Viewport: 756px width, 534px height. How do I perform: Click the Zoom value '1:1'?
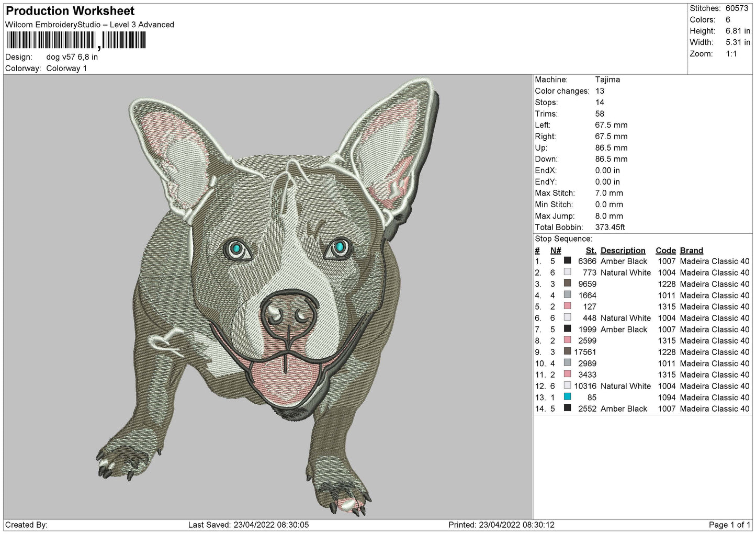[x=731, y=54]
